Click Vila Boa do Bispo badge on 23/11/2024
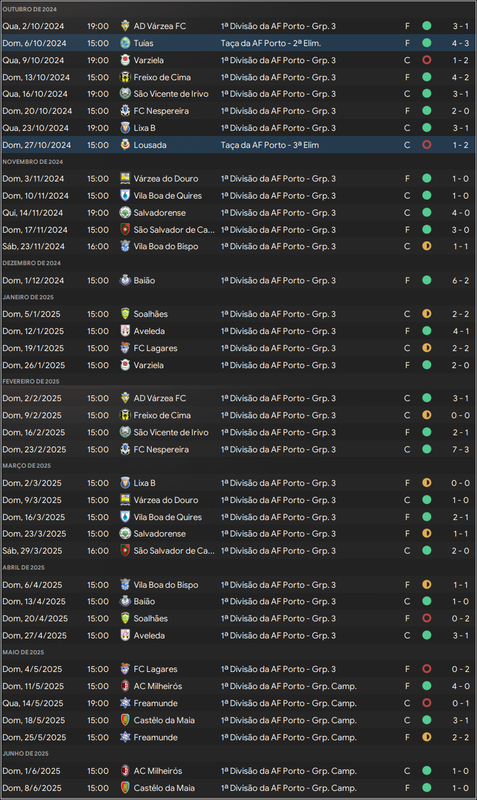 tap(125, 246)
